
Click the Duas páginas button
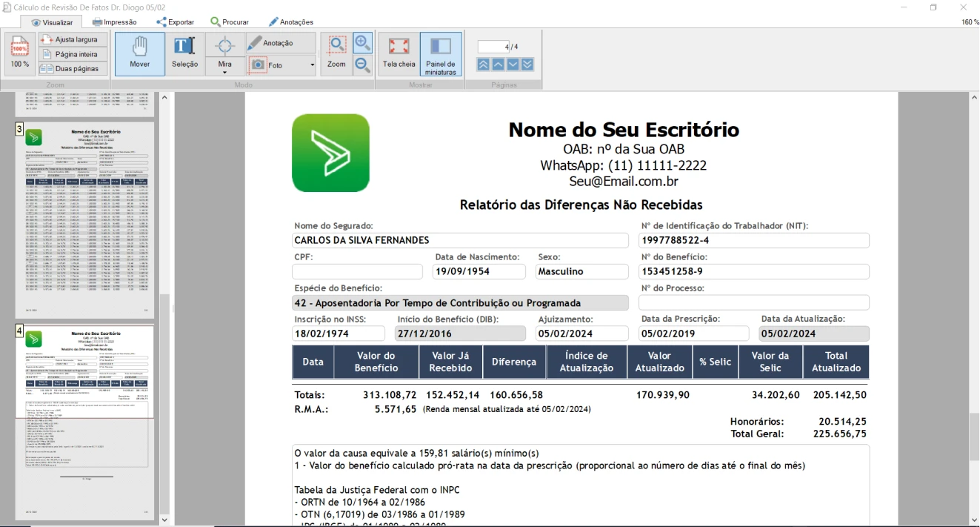point(73,68)
